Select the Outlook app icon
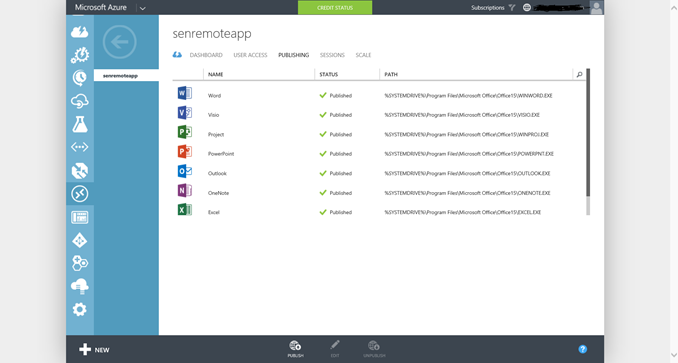Screen dimensions: 678x363 185,171
